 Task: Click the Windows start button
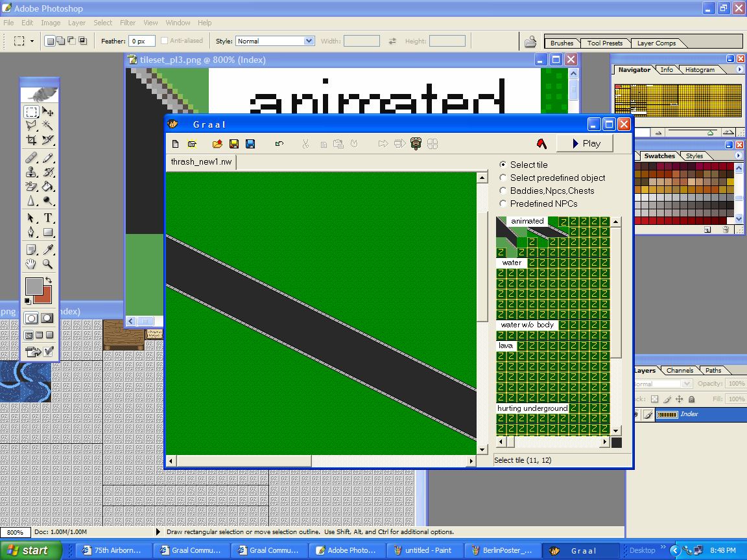[x=30, y=550]
